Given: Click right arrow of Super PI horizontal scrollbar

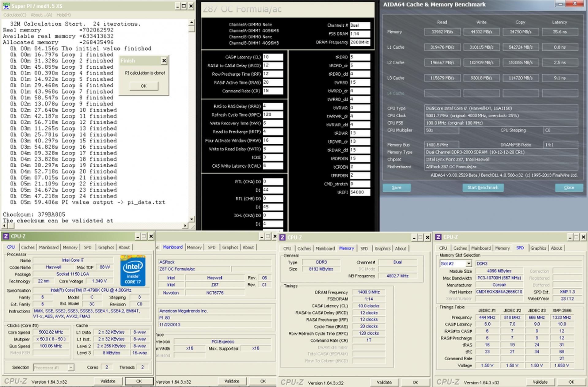Looking at the screenshot, I should pos(185,226).
